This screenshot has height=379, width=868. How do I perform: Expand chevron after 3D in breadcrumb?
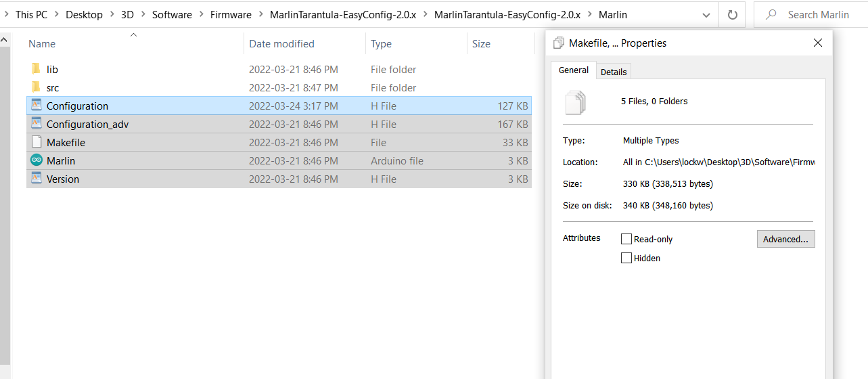[143, 14]
